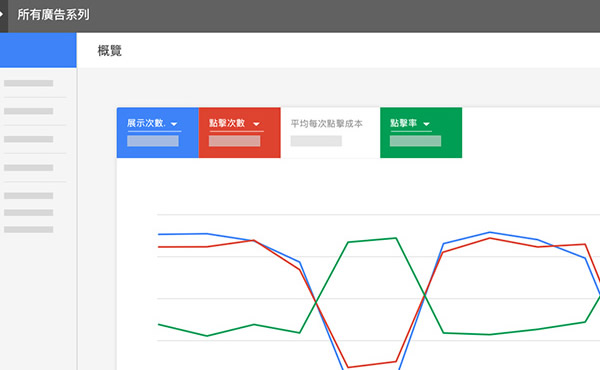600x370 pixels.
Task: Select the highlighted blue sidebar item
Action: coord(38,50)
